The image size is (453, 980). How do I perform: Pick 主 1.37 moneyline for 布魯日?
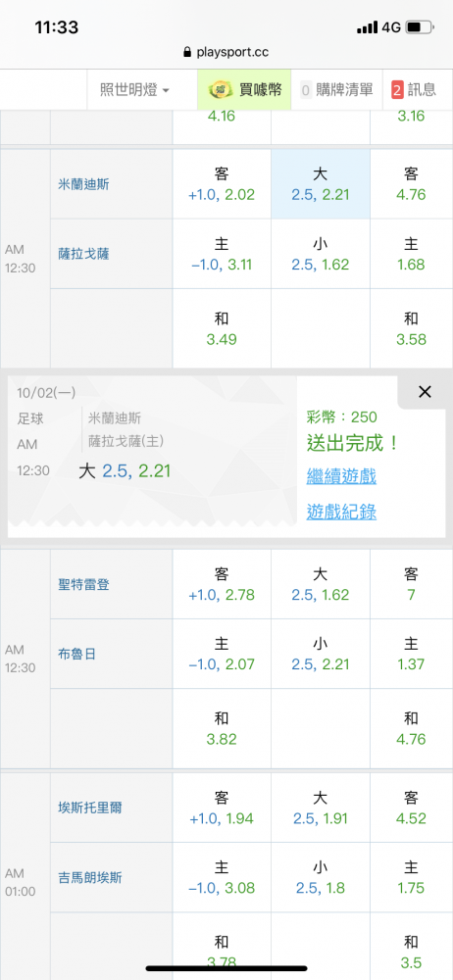tap(411, 654)
